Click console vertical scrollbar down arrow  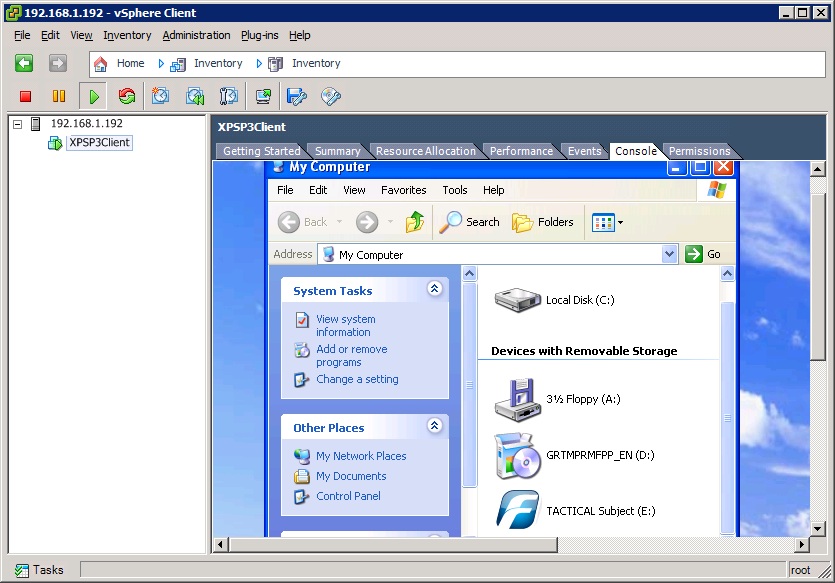[817, 529]
